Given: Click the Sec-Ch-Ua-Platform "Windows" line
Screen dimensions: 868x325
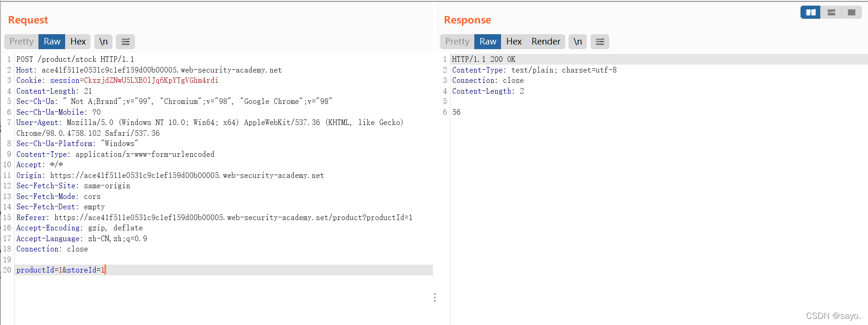Looking at the screenshot, I should pyautogui.click(x=77, y=144).
